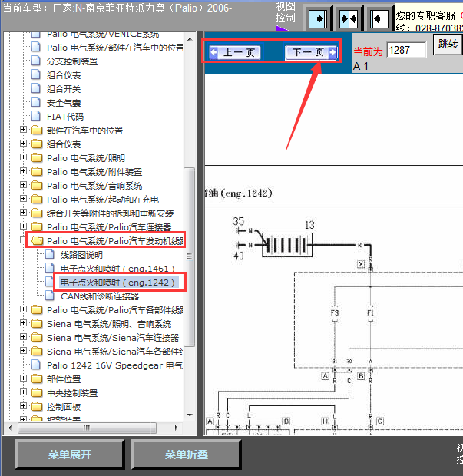Click 菜单折叠 to collapse the menu
The height and width of the screenshot is (476, 463).
[x=186, y=455]
